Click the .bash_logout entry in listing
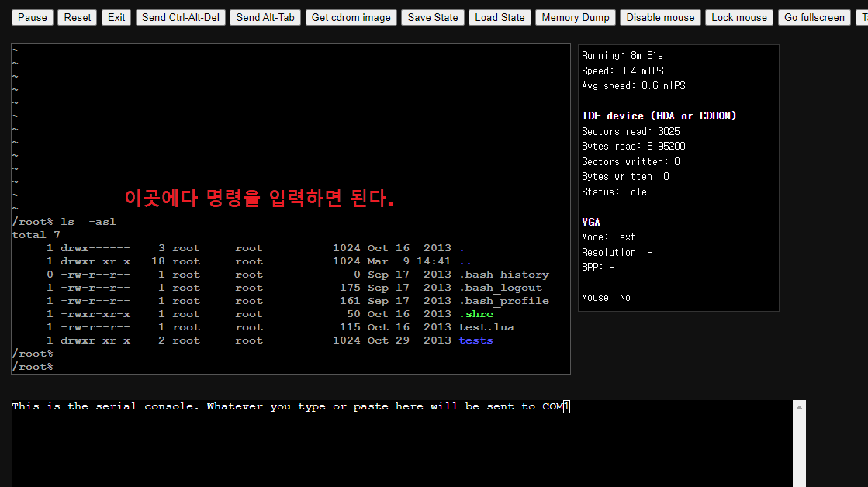The width and height of the screenshot is (868, 487). point(500,288)
